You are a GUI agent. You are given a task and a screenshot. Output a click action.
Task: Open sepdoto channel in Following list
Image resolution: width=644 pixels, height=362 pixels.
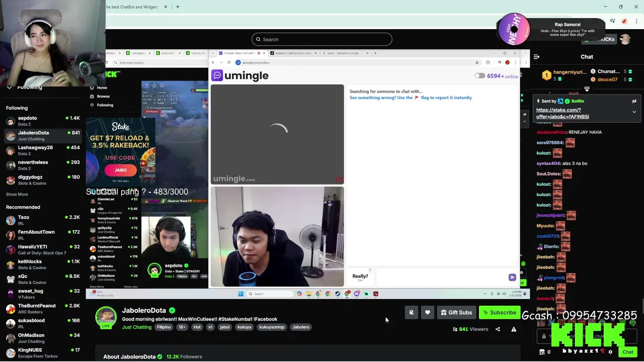(x=43, y=121)
